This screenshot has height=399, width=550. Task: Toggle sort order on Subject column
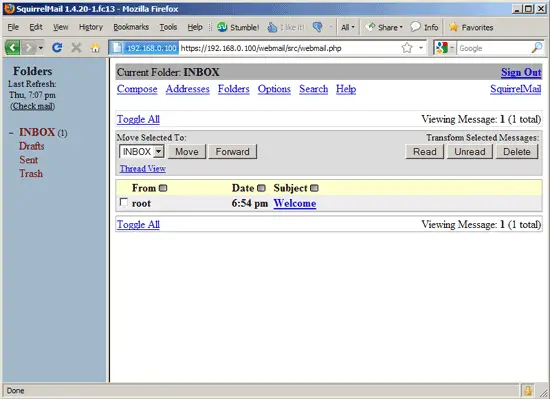(x=314, y=188)
